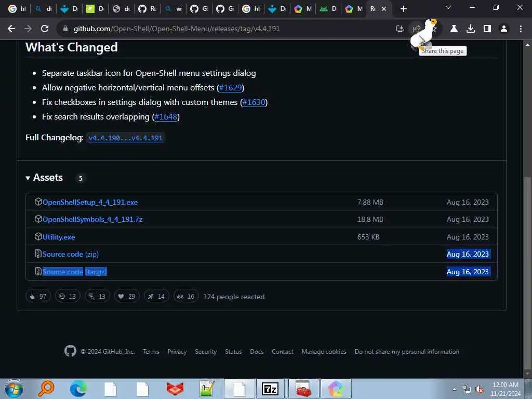Open the Contact footer link
Screen dimensions: 532x399
[282, 352]
